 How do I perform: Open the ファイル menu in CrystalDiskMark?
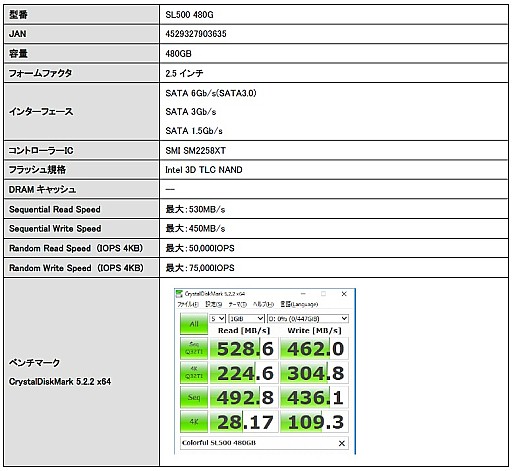click(x=188, y=304)
